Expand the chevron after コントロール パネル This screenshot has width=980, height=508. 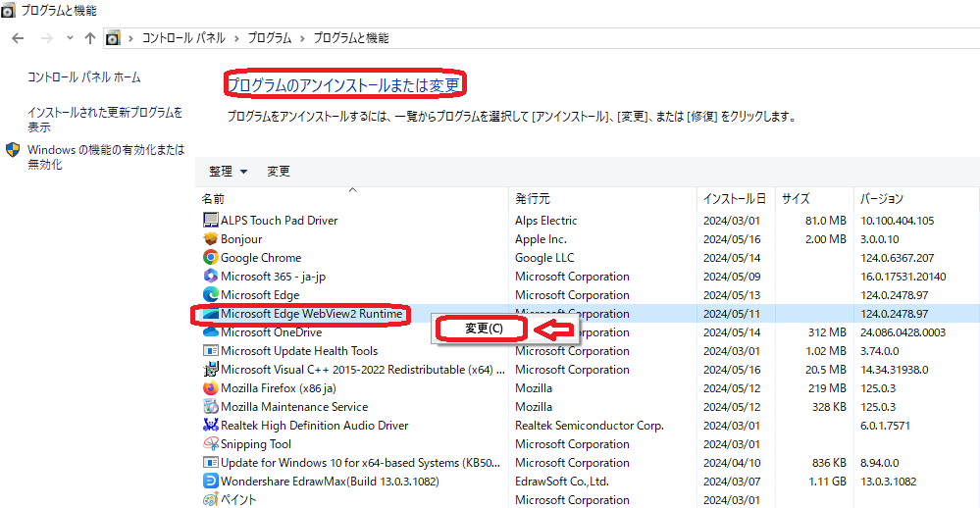(x=236, y=38)
